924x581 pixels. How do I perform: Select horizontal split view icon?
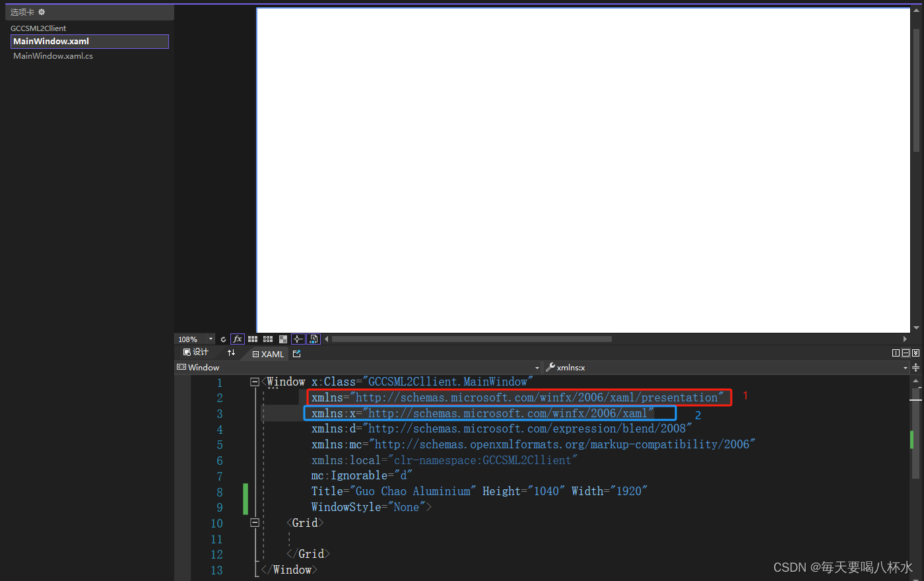(906, 353)
